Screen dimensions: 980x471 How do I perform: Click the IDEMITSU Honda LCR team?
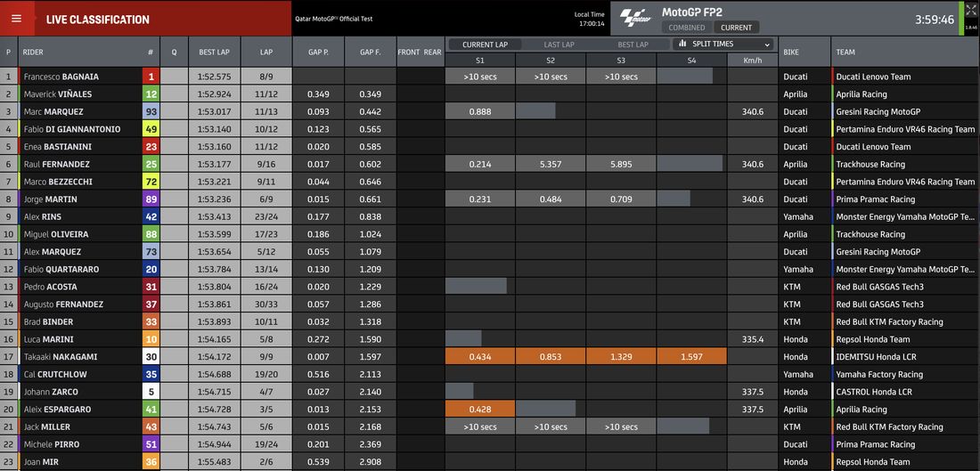click(x=878, y=357)
